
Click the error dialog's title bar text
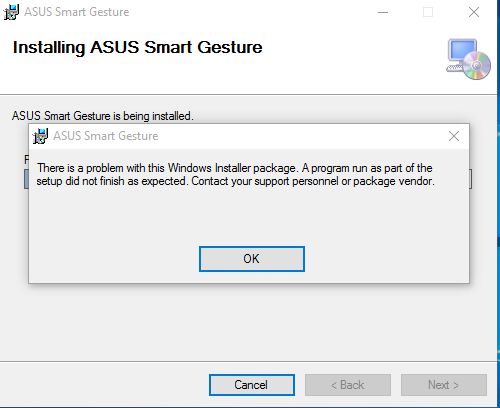[x=106, y=136]
